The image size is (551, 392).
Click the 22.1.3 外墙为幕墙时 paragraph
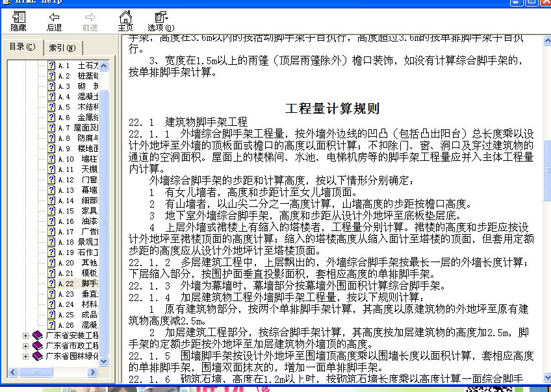click(x=287, y=286)
